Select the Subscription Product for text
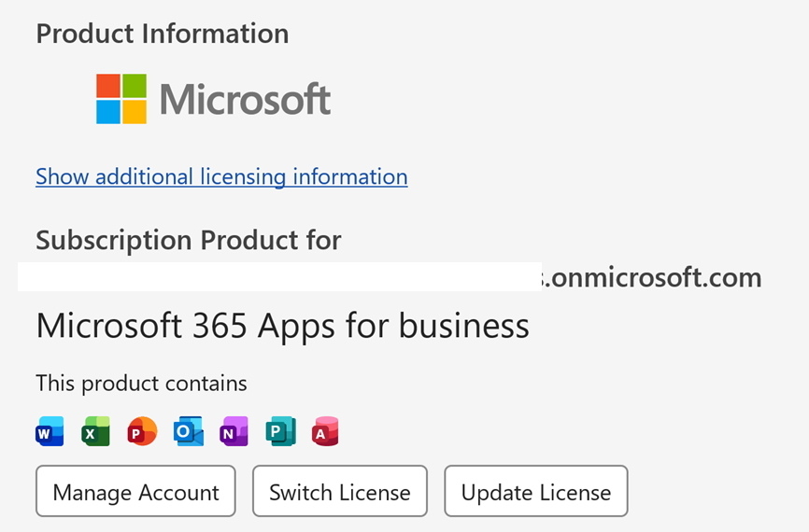Screen dimensions: 809x532 pos(189,240)
